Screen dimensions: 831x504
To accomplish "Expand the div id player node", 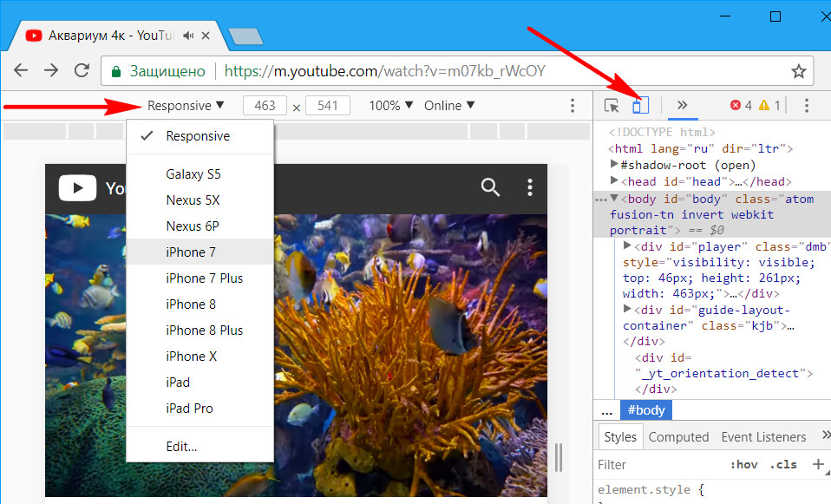I will (627, 245).
